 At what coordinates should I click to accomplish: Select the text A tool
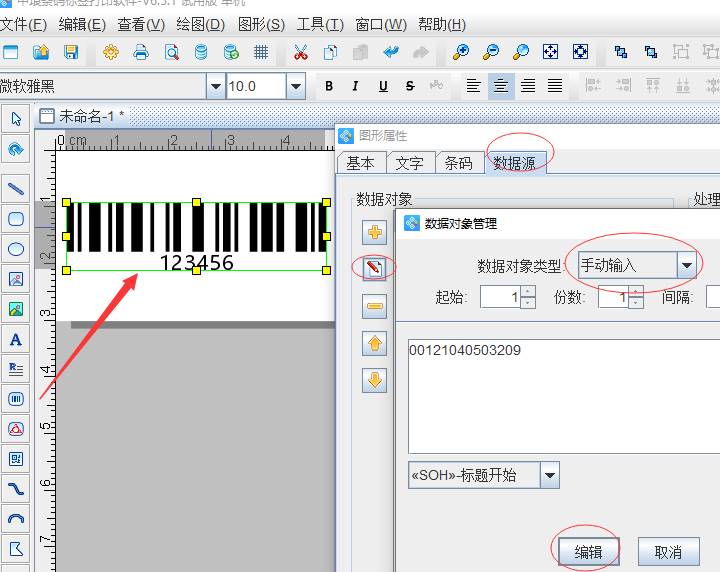click(x=16, y=339)
